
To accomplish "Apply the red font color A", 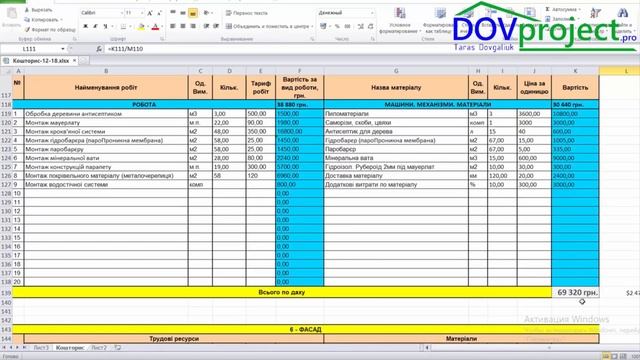I will [x=155, y=27].
